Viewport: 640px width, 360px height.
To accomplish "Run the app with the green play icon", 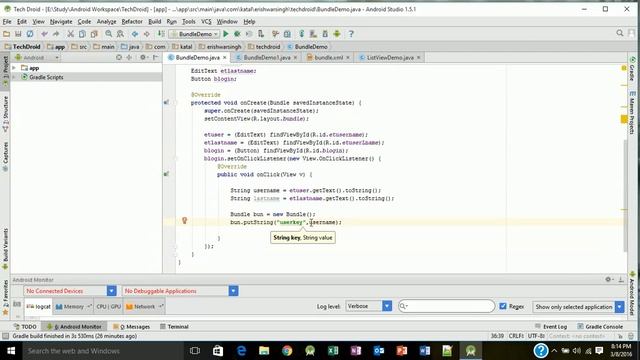I will [x=226, y=34].
